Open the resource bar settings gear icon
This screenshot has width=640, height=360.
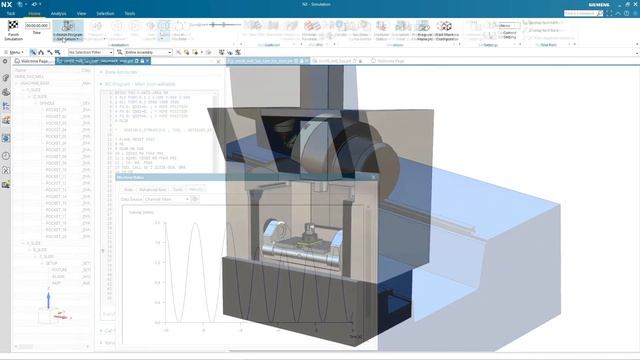(5, 61)
